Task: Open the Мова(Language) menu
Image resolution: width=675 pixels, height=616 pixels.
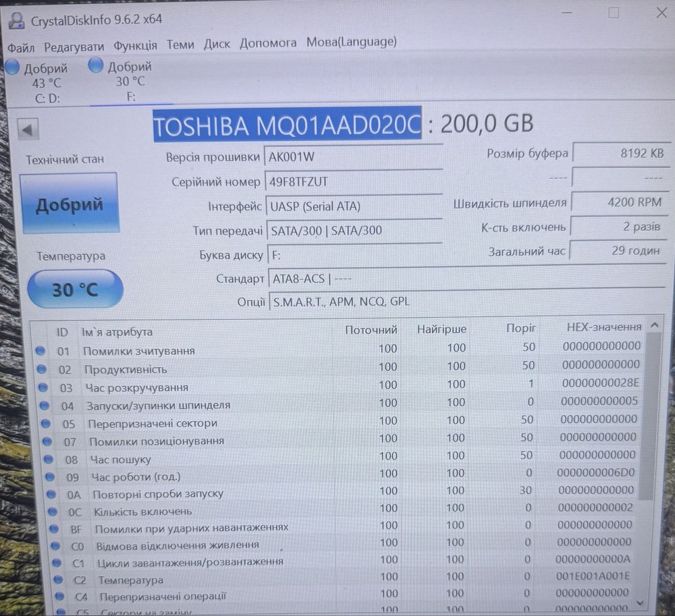Action: (x=351, y=42)
